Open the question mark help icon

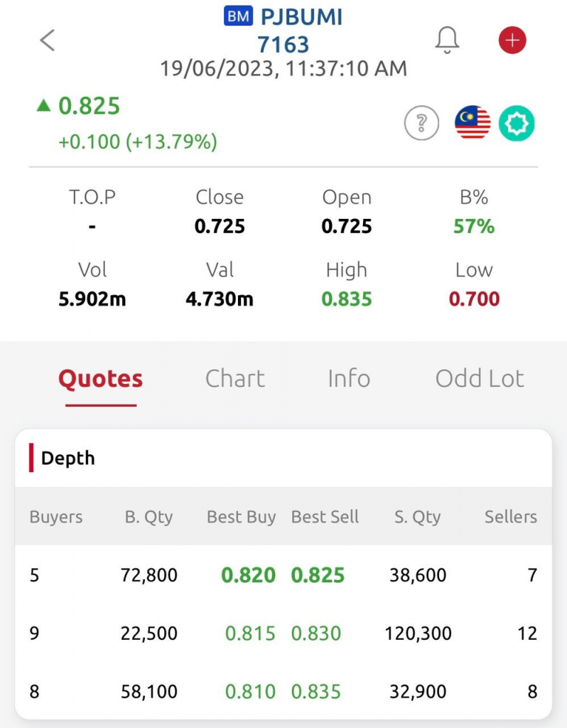click(x=421, y=124)
